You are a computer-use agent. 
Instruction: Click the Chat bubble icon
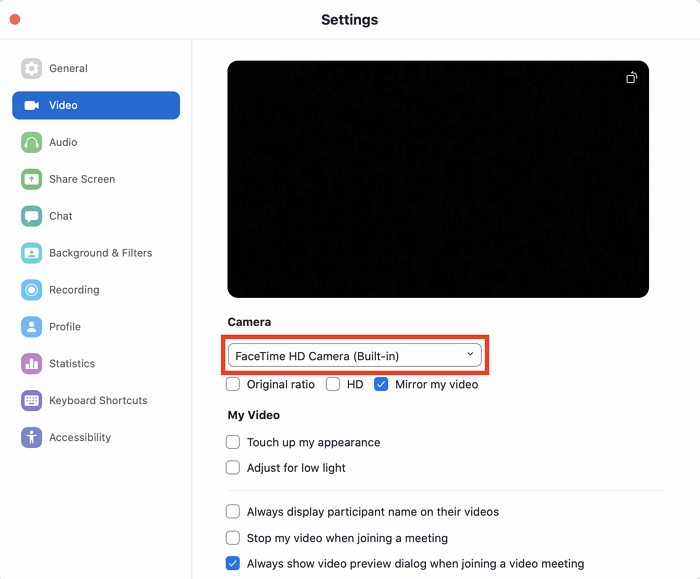point(32,216)
